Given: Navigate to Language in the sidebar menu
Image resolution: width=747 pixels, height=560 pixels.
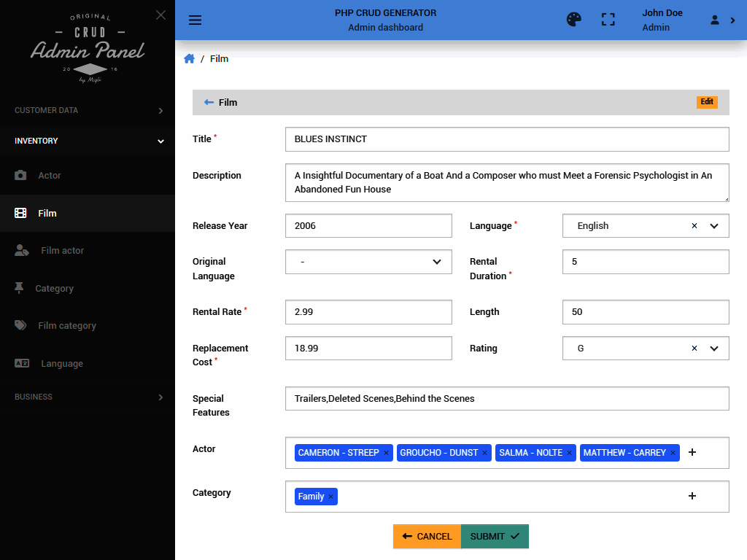Looking at the screenshot, I should click(x=62, y=363).
